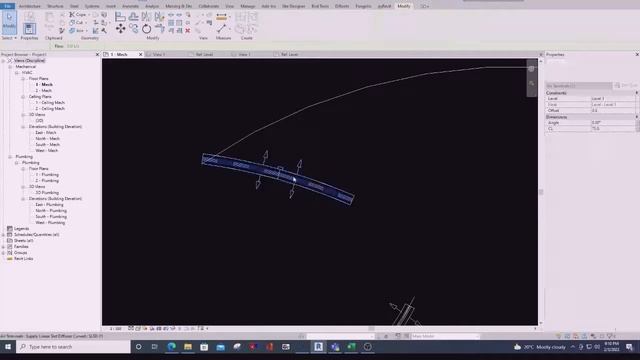
Task: Click the Windows search box
Action: click(73, 347)
